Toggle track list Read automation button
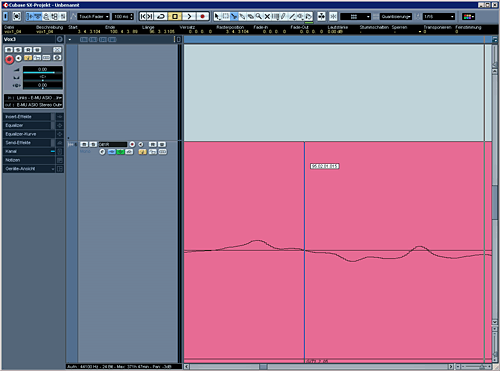 tap(153, 144)
